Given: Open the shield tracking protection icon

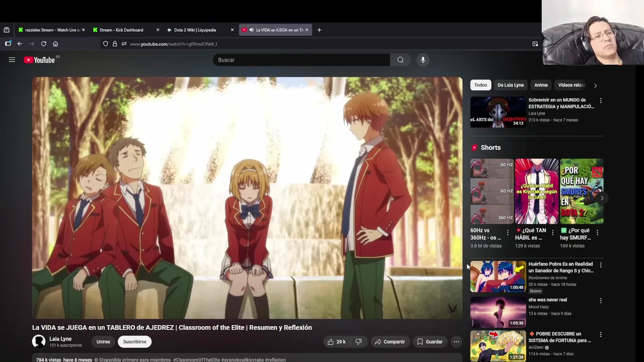Looking at the screenshot, I should [105, 44].
